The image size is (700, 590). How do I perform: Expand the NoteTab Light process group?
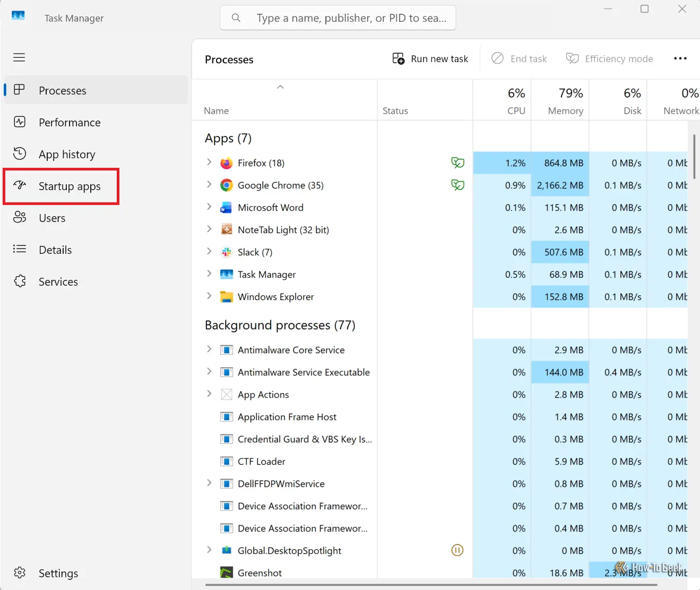pos(209,229)
